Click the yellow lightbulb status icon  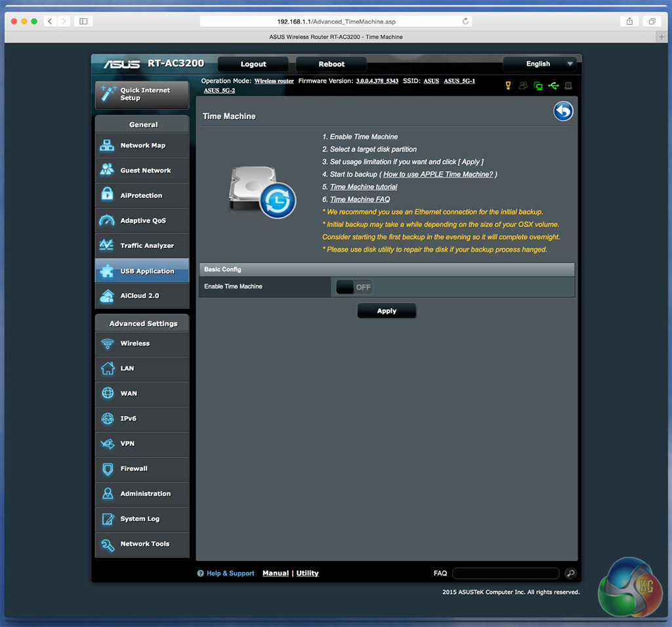[x=508, y=86]
